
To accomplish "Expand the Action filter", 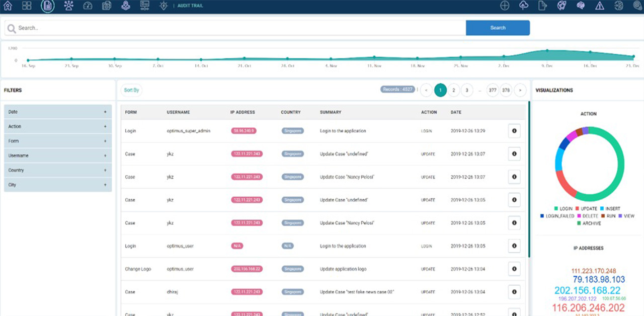I will [58, 126].
